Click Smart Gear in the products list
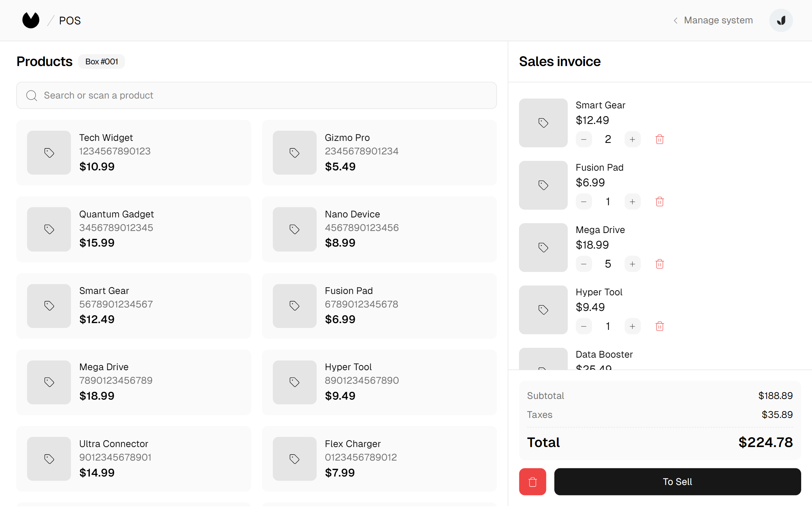 134,306
